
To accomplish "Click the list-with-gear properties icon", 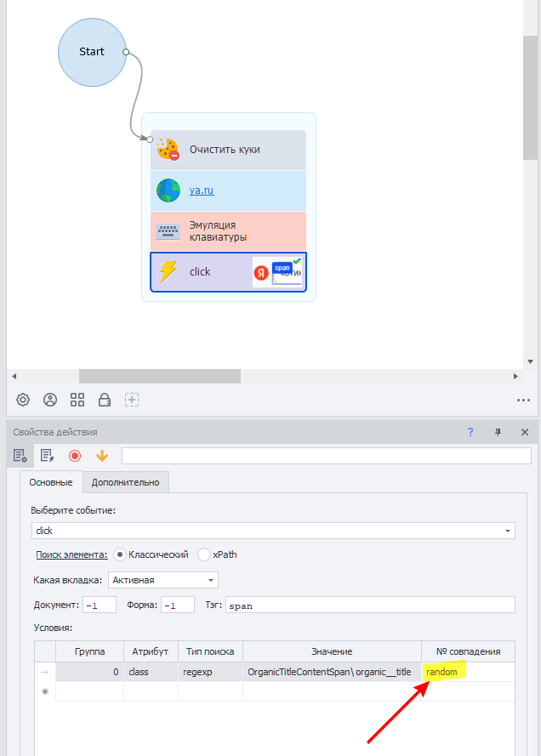I will click(20, 456).
